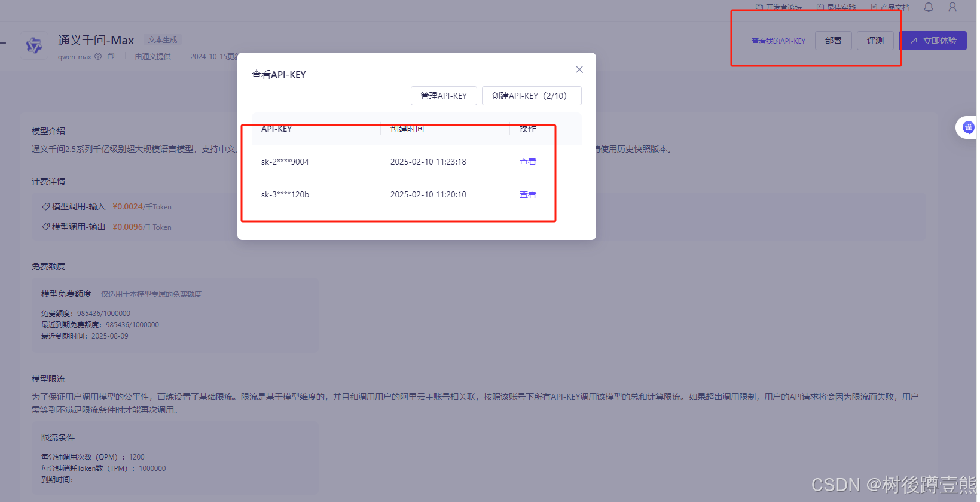Open notifications bell icon
980x502 pixels.
point(928,7)
